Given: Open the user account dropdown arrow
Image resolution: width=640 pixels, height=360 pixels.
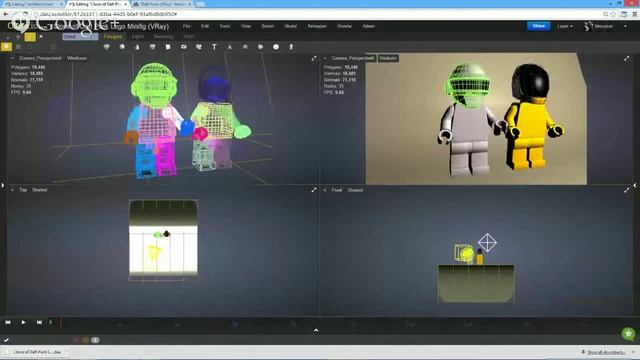Looking at the screenshot, I should (x=625, y=27).
